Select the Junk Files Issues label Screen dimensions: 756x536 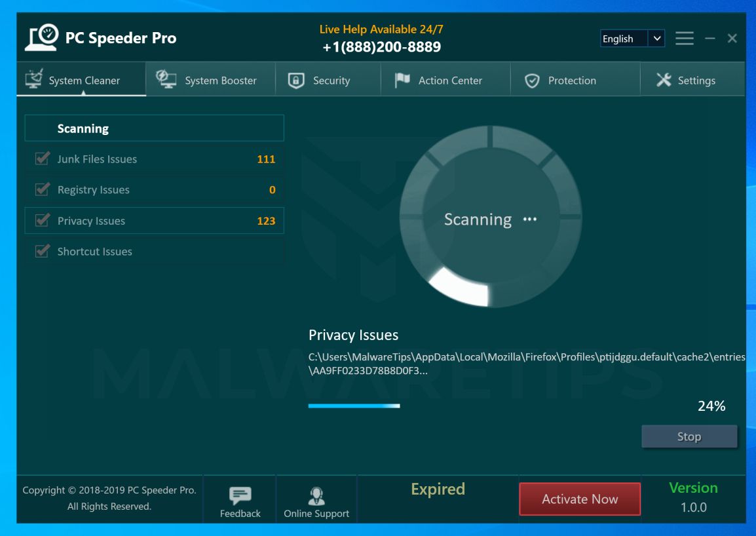pyautogui.click(x=97, y=159)
